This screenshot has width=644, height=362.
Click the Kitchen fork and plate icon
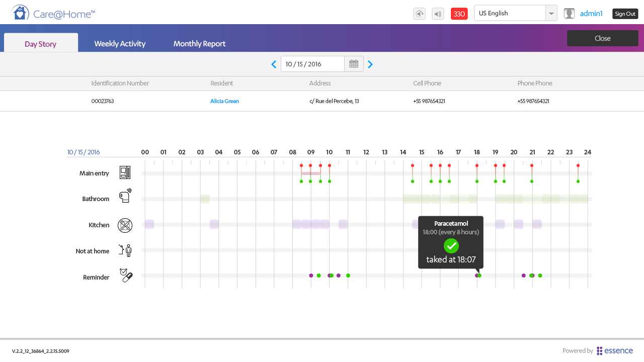[125, 225]
